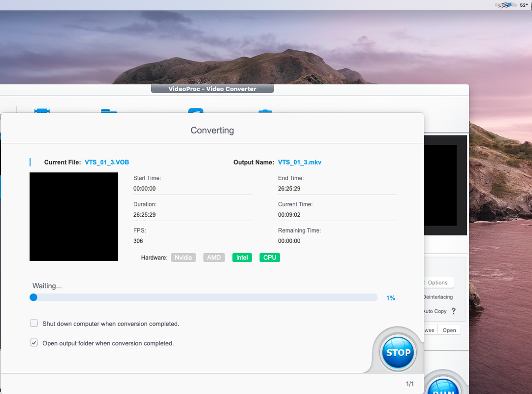This screenshot has width=532, height=394.
Task: Click the VideoProc - Video Converter title
Action: coord(213,89)
